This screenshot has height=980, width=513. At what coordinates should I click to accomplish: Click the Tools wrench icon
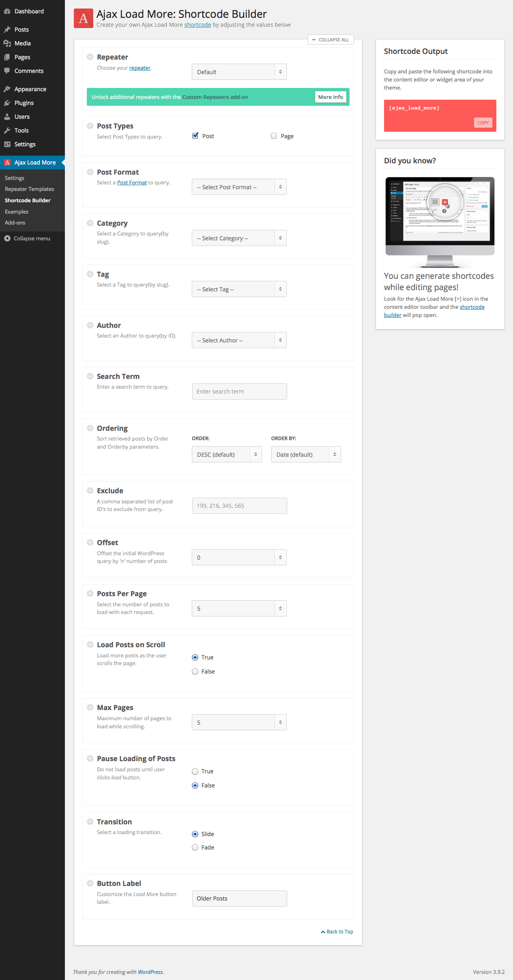[x=7, y=131]
